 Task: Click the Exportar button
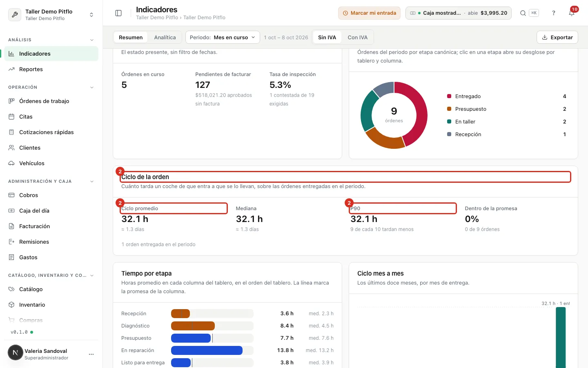pos(557,37)
